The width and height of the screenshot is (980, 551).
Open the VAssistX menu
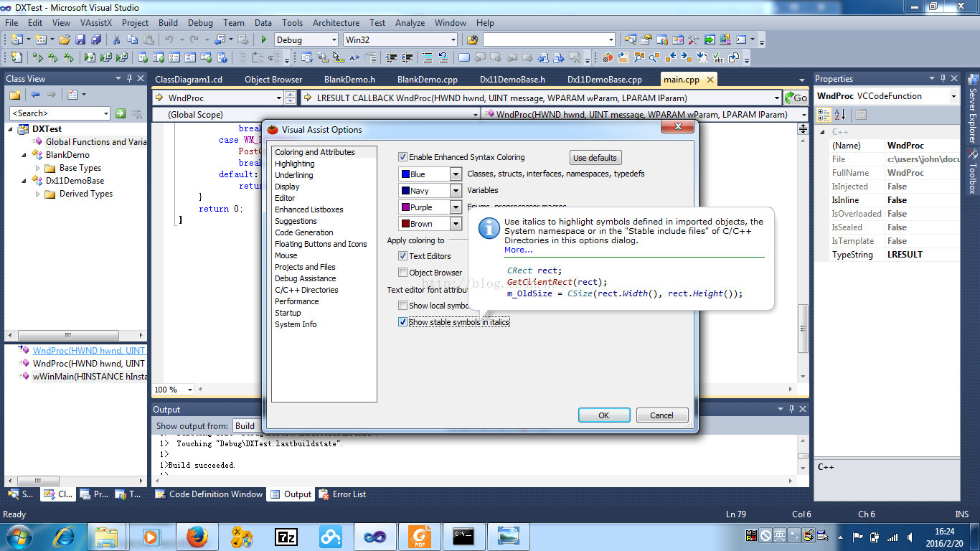96,23
